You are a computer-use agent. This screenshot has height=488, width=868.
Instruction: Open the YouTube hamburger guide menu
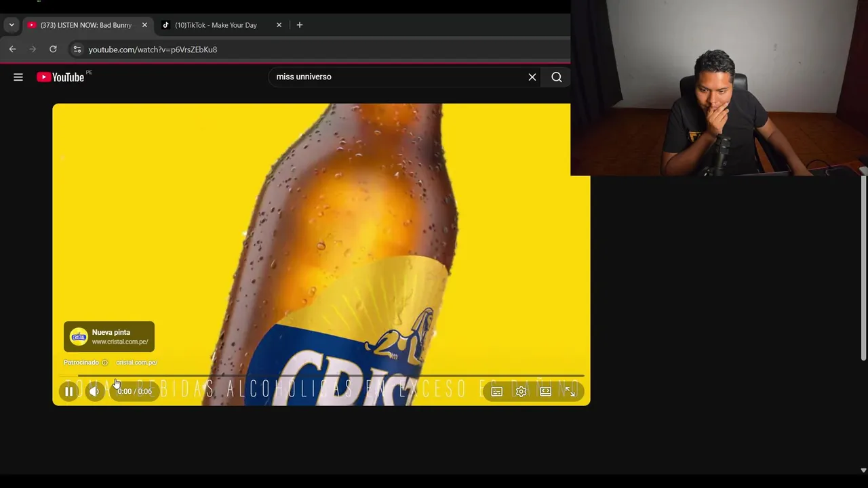pyautogui.click(x=18, y=77)
